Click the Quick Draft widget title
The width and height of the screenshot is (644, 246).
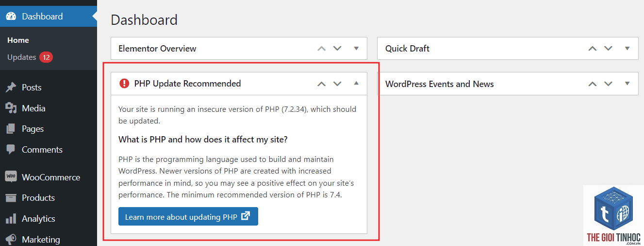(407, 49)
